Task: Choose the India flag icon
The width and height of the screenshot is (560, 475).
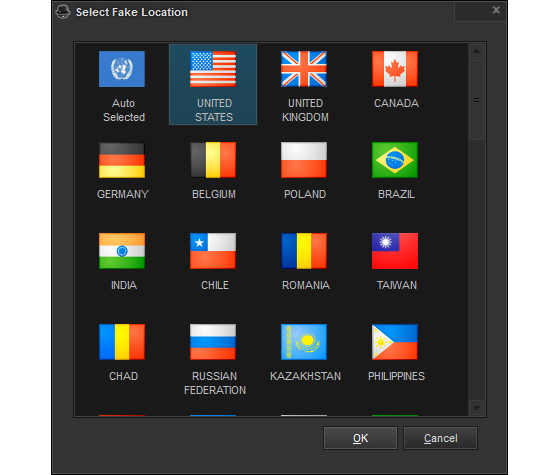Action: coord(122,251)
